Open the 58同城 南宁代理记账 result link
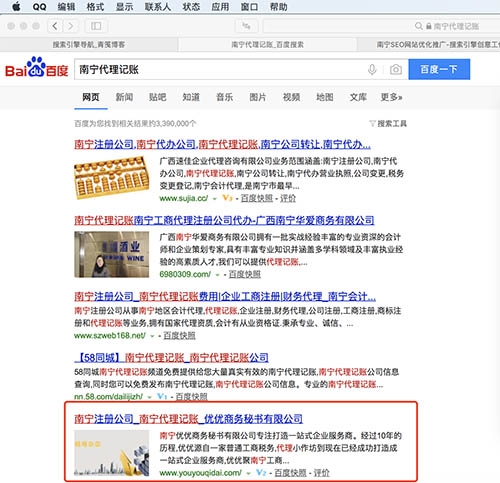The image size is (500, 483). pos(171,358)
